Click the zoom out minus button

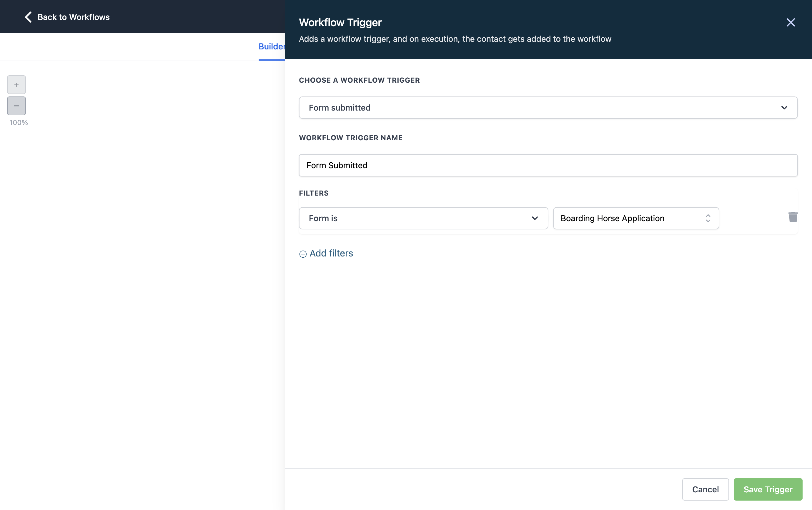(x=16, y=106)
